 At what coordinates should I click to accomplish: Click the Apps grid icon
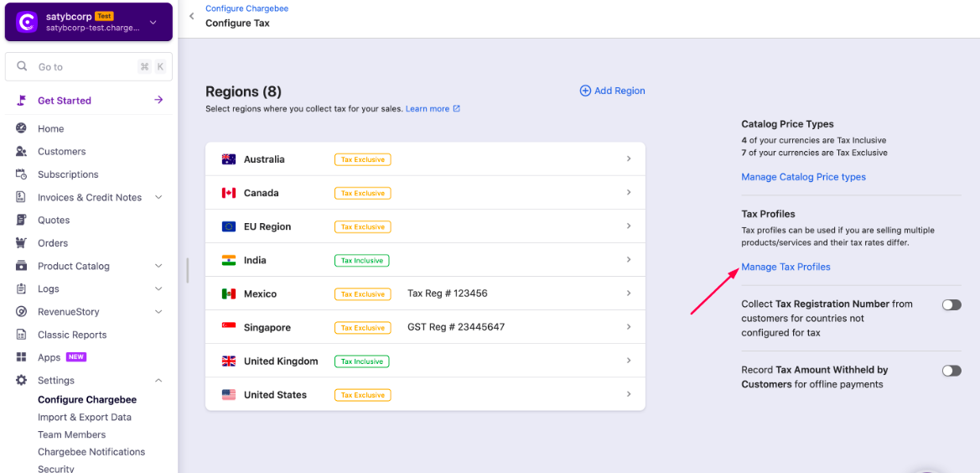tap(21, 356)
